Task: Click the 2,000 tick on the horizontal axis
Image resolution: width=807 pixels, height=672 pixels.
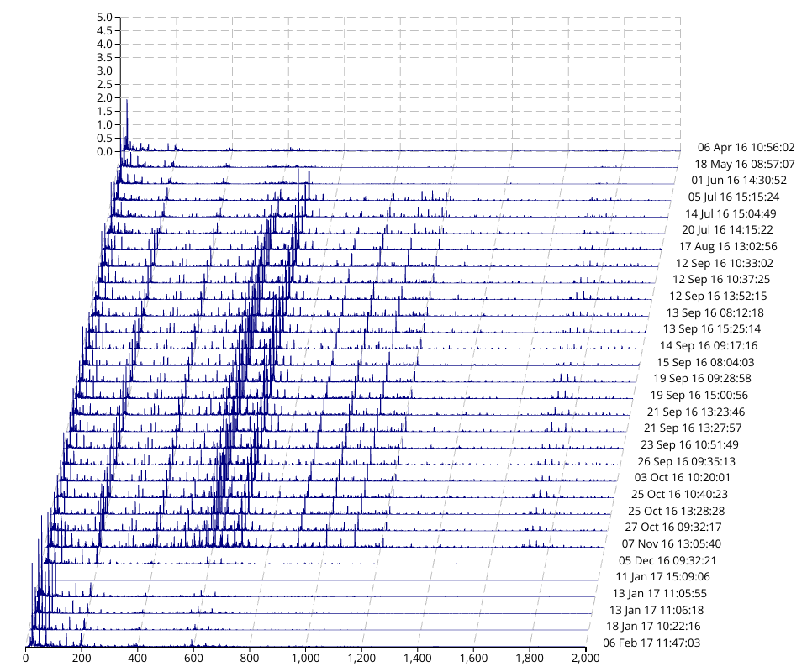Action: point(586,660)
